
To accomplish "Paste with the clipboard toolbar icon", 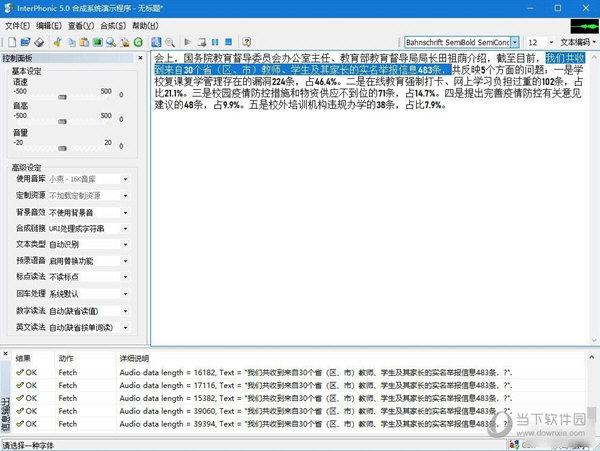I will pos(84,42).
